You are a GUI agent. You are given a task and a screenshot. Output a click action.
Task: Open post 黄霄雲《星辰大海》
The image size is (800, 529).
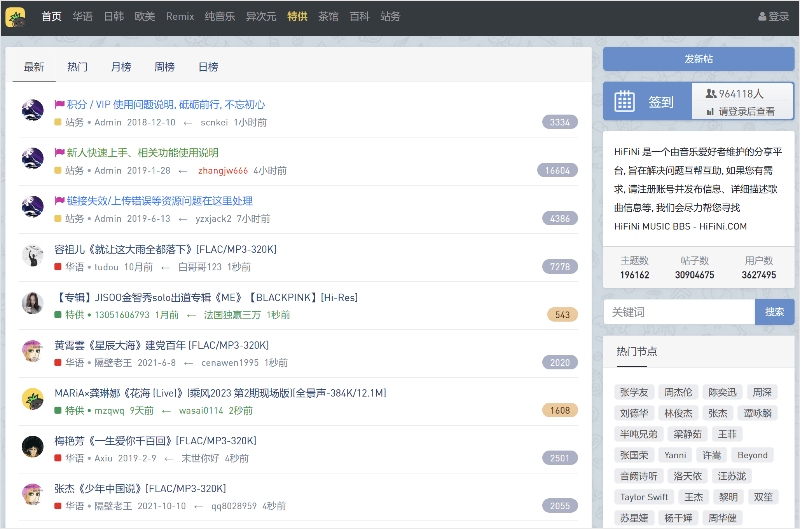click(162, 345)
